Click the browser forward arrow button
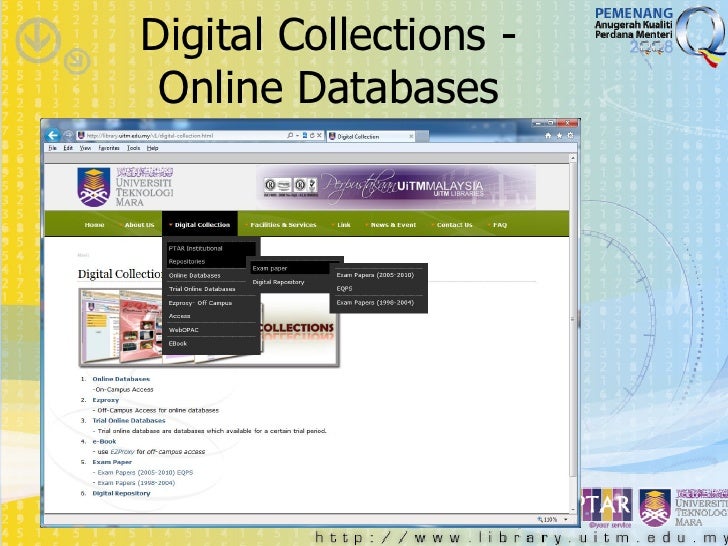The height and width of the screenshot is (546, 728). click(x=68, y=136)
